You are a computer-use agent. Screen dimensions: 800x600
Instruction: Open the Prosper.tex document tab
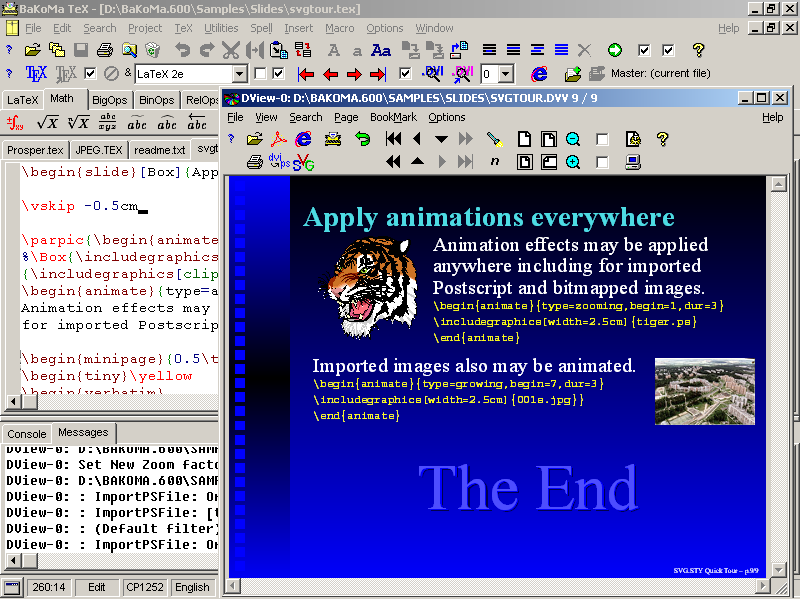[x=34, y=150]
